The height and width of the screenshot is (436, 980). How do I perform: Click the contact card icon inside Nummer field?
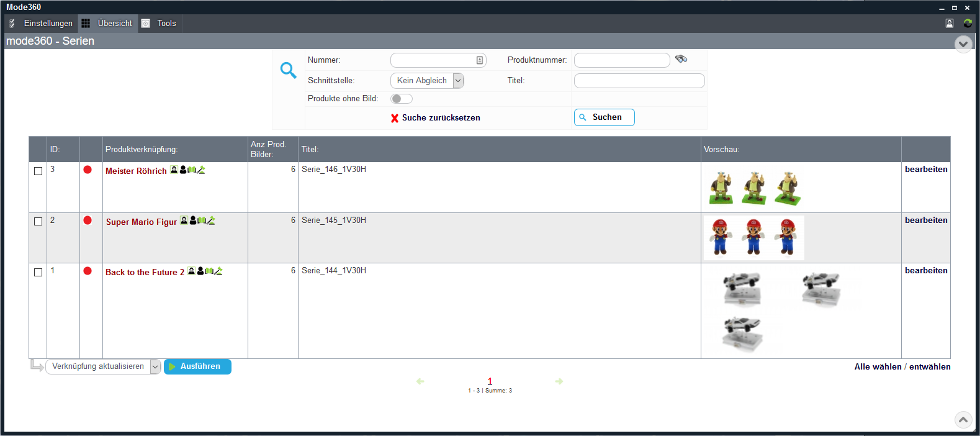point(480,60)
